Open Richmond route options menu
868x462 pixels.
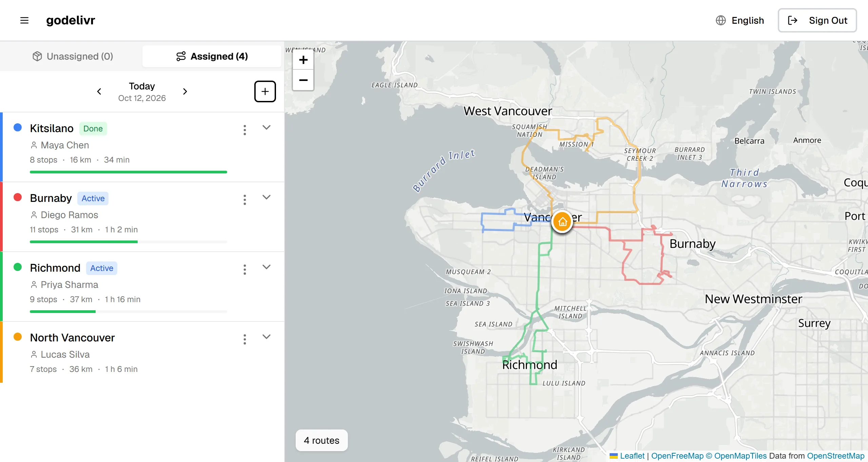click(x=245, y=269)
